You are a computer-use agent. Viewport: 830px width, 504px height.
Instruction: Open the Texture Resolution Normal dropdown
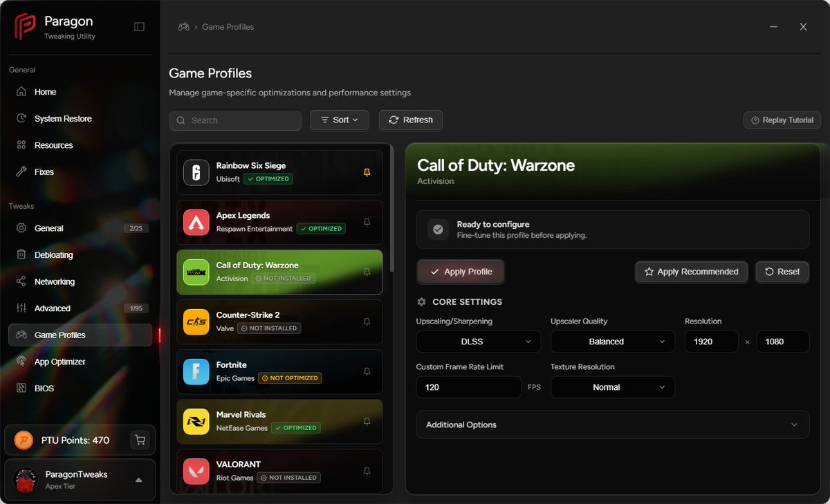coord(613,387)
